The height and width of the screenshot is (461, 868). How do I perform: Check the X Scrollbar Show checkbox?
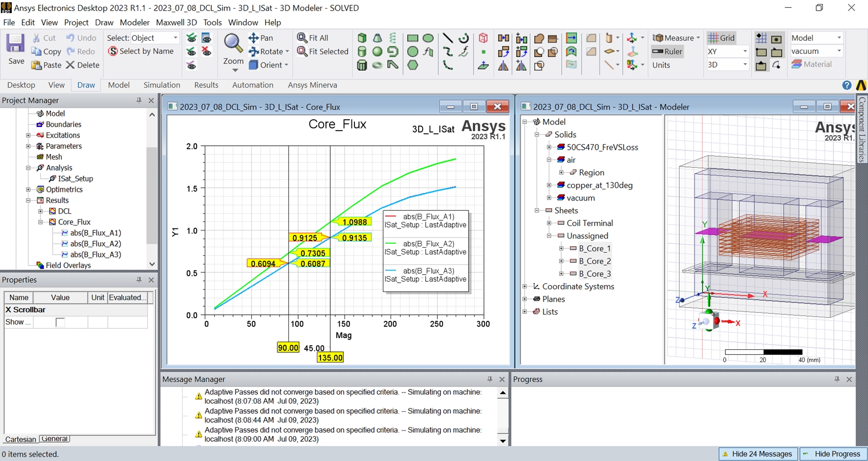60,322
